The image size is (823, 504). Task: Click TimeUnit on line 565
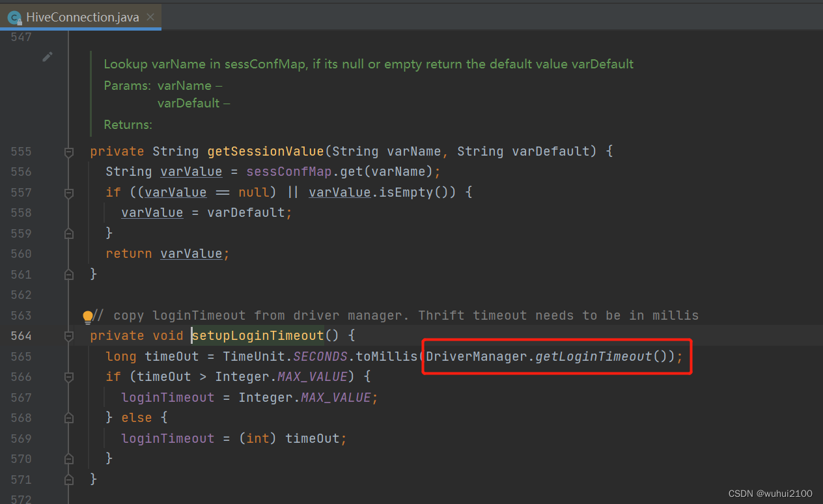click(253, 356)
